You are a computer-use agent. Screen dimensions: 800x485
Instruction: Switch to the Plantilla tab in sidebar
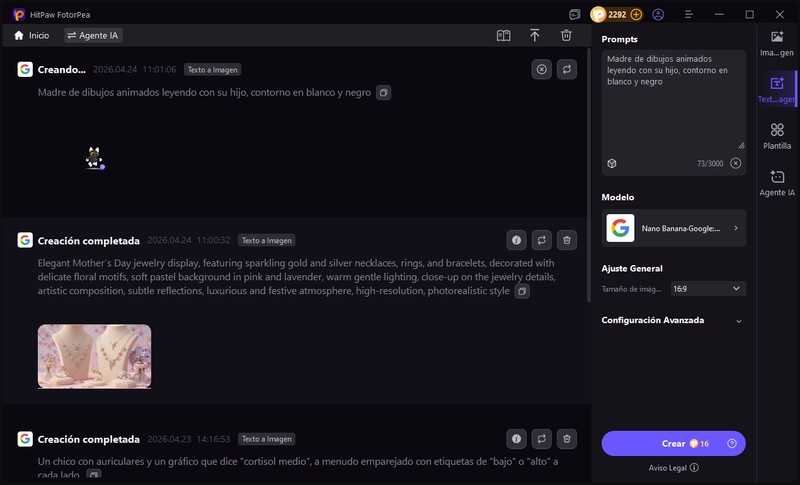coord(777,136)
